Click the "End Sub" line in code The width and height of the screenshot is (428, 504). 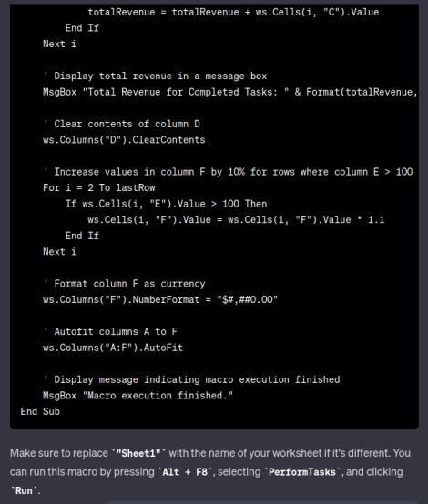[x=40, y=411]
